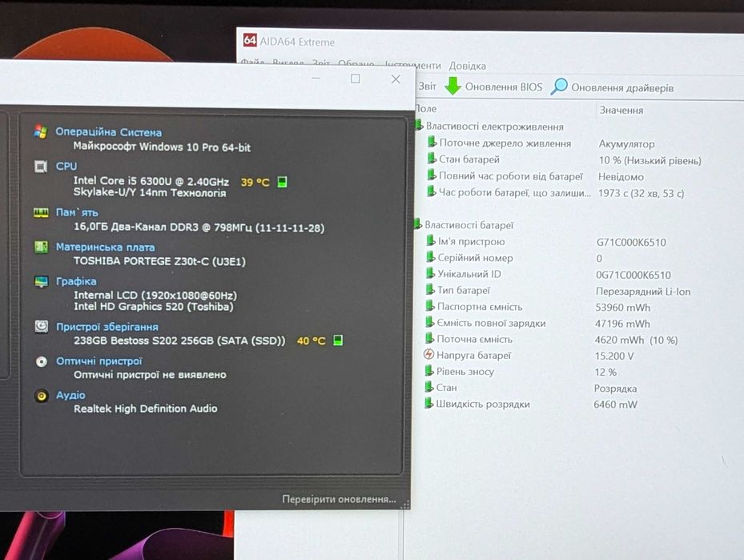Screen dimensions: 744x560
Task: Click the AIDA64 Extreme logo icon
Action: 250,40
